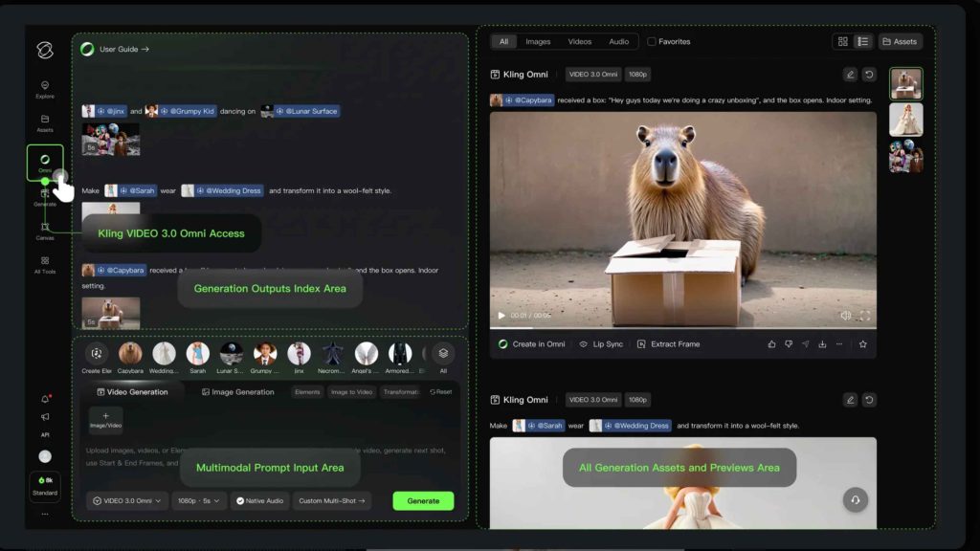Select the wedding dress thumbnail in right strip

[x=905, y=120]
